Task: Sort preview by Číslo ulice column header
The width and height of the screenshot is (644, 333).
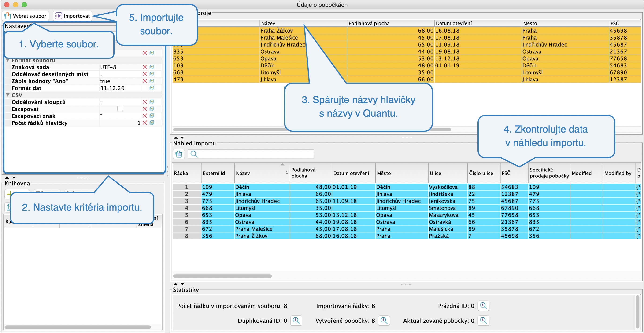Action: coord(484,173)
